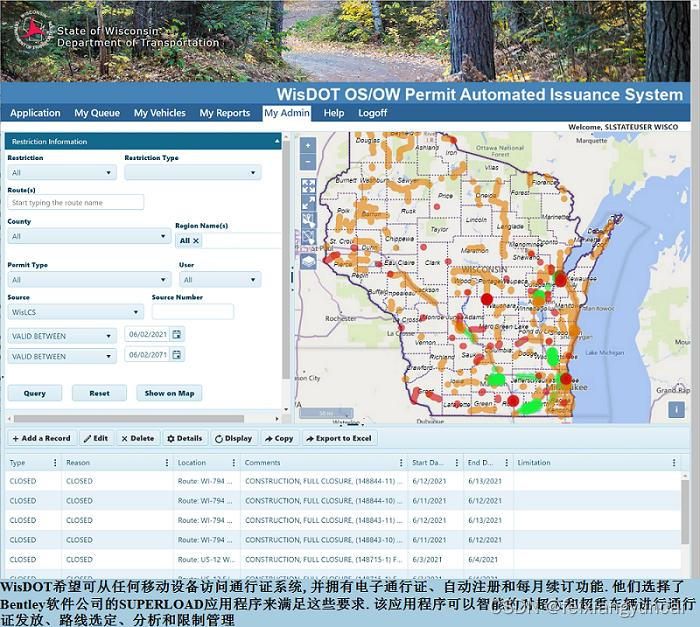This screenshot has width=700, height=627.
Task: Collapse the Restriction Information panel
Action: click(276, 142)
